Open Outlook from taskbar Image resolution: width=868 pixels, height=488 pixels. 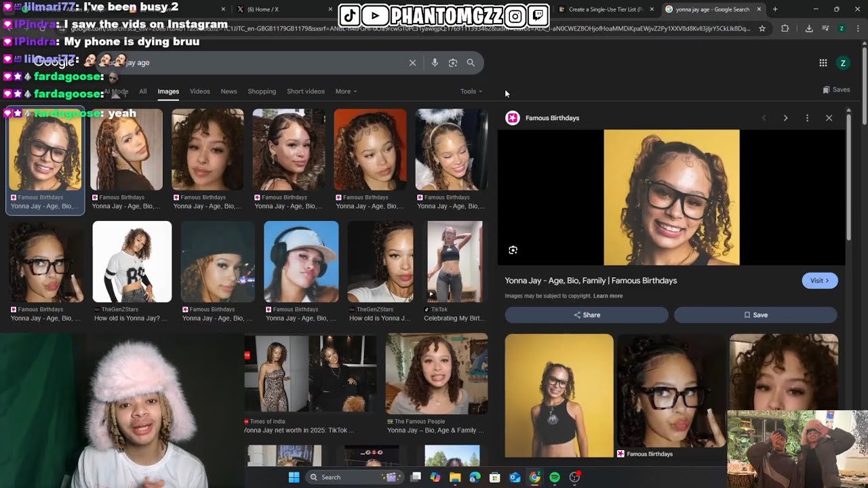(515, 477)
